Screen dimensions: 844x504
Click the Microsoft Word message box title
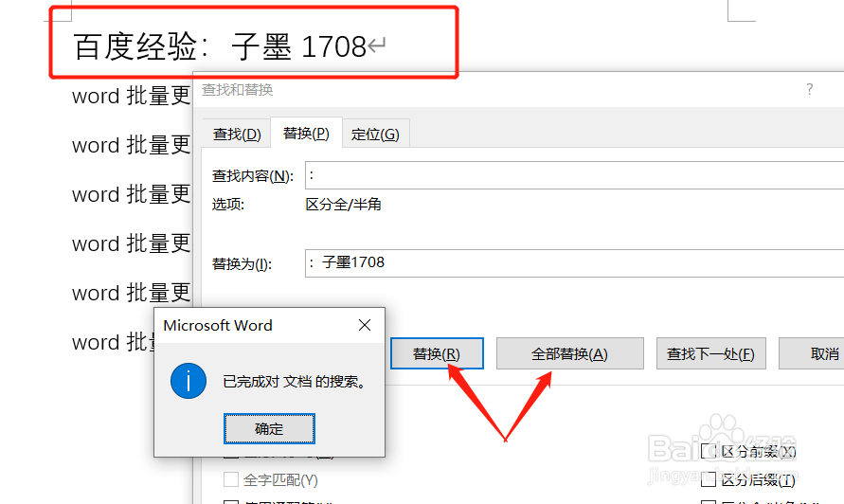218,325
